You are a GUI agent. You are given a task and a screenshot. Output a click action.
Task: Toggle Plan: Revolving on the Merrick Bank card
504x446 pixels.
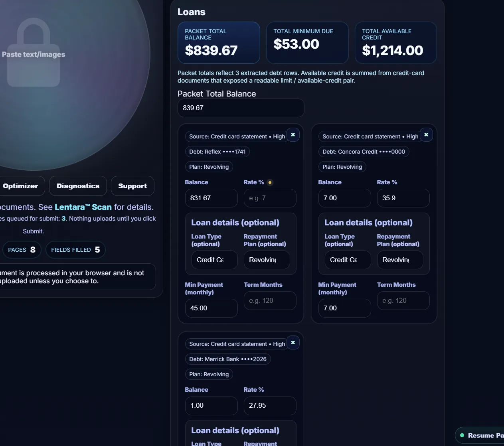(x=209, y=374)
